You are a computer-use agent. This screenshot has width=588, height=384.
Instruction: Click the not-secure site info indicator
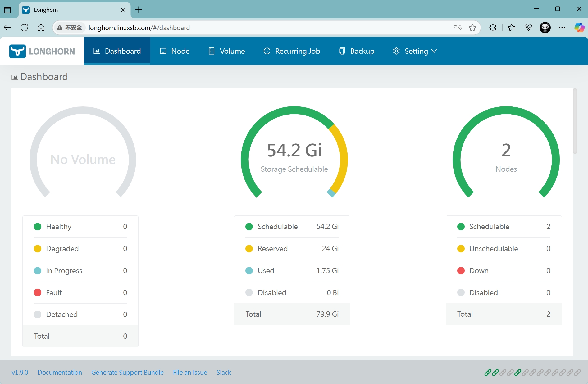(70, 28)
